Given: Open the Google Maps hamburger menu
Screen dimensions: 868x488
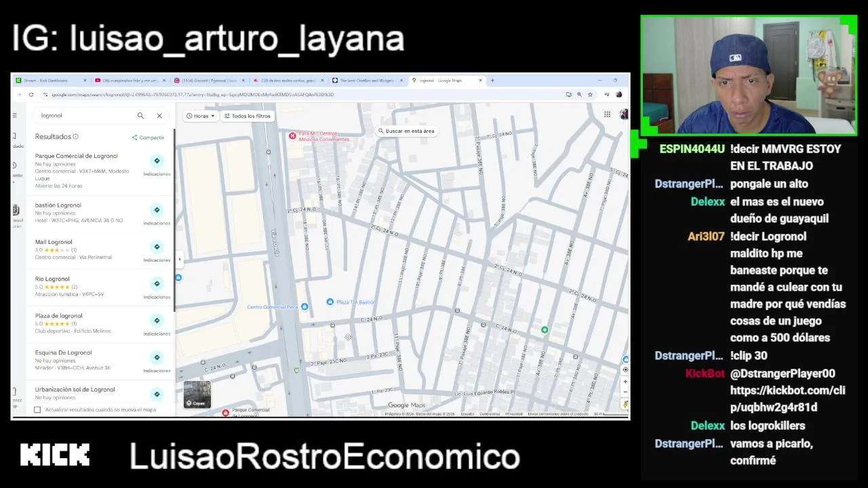Looking at the screenshot, I should pos(14,116).
